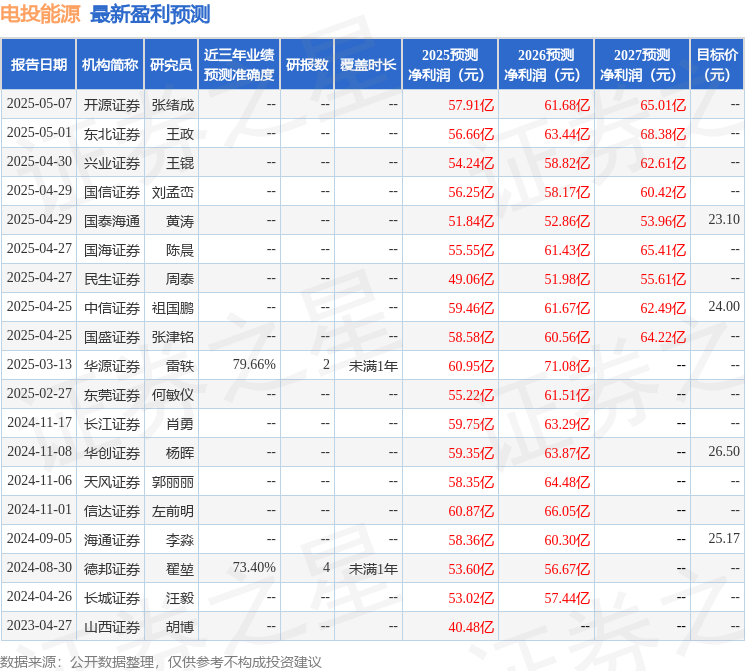This screenshot has width=745, height=671.
Task: Select the 报告日期 column header
Action: 38,65
